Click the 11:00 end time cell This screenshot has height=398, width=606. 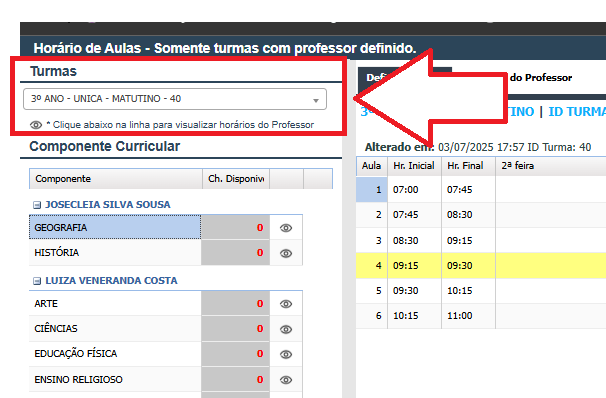[468, 316]
